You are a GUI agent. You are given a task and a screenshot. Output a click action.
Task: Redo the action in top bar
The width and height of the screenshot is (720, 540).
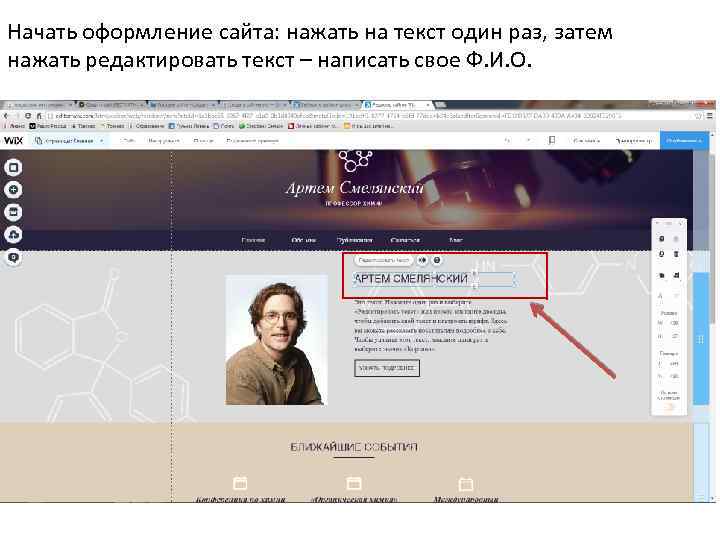[529, 141]
